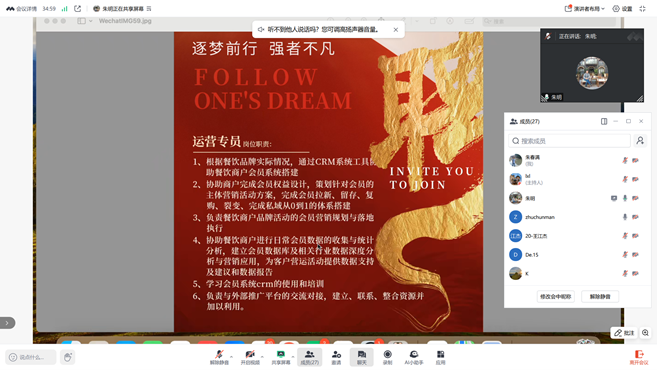Select member De.15 in the list
657x370 pixels.
point(577,254)
